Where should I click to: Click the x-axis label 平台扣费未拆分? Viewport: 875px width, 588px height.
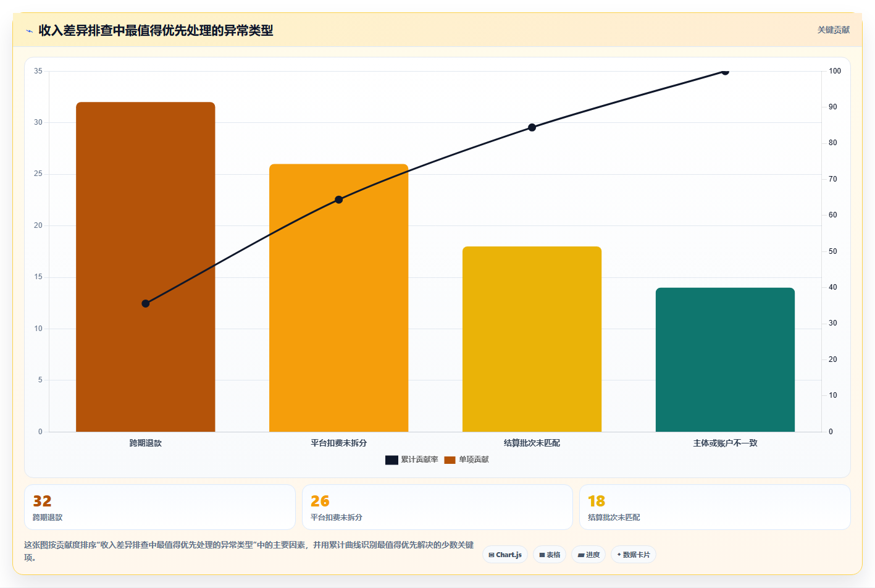(338, 443)
